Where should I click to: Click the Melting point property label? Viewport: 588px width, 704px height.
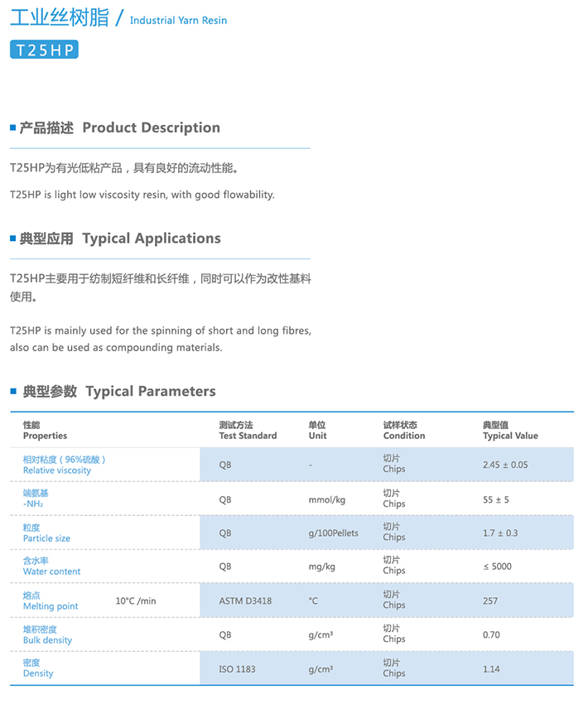coord(51,606)
